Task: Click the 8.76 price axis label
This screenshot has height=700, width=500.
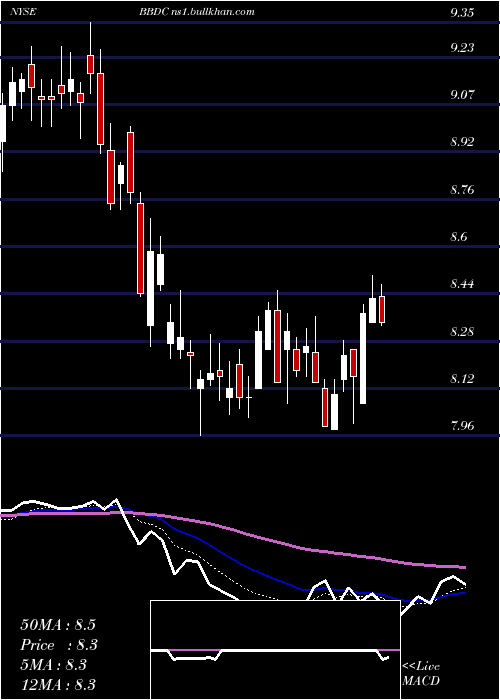Action: click(x=462, y=190)
